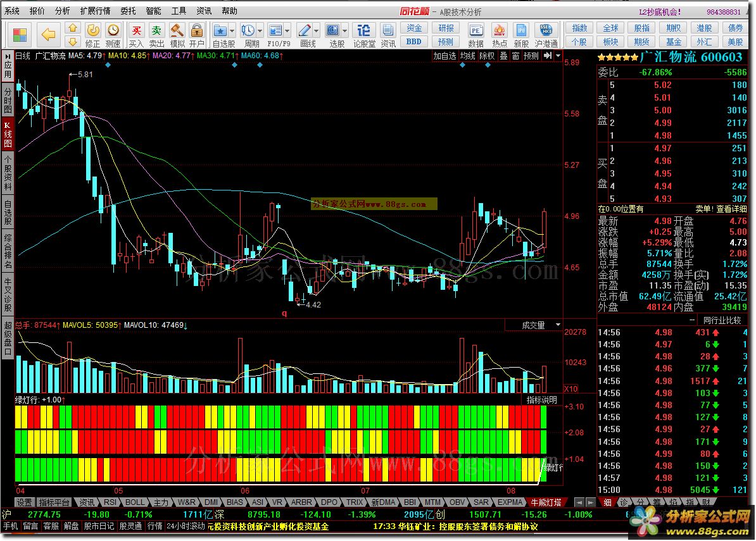
Task: Click the 加自选 add to favorites button
Action: click(x=444, y=56)
